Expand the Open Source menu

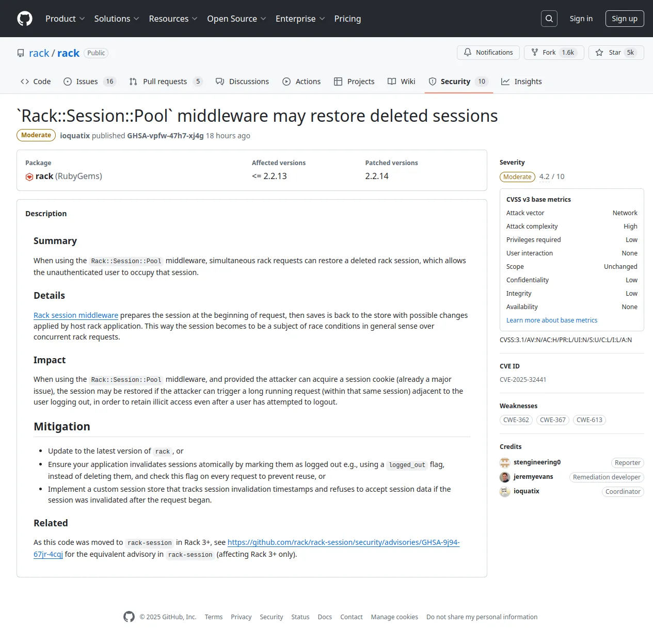(237, 19)
